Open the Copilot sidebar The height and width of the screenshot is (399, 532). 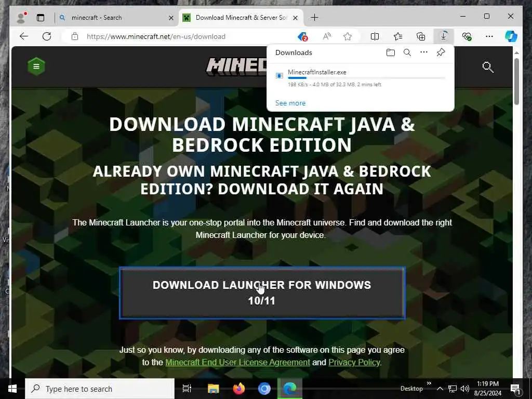click(x=511, y=36)
